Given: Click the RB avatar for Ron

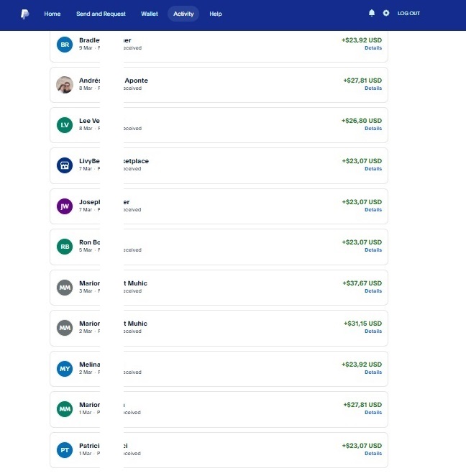Looking at the screenshot, I should (x=65, y=247).
